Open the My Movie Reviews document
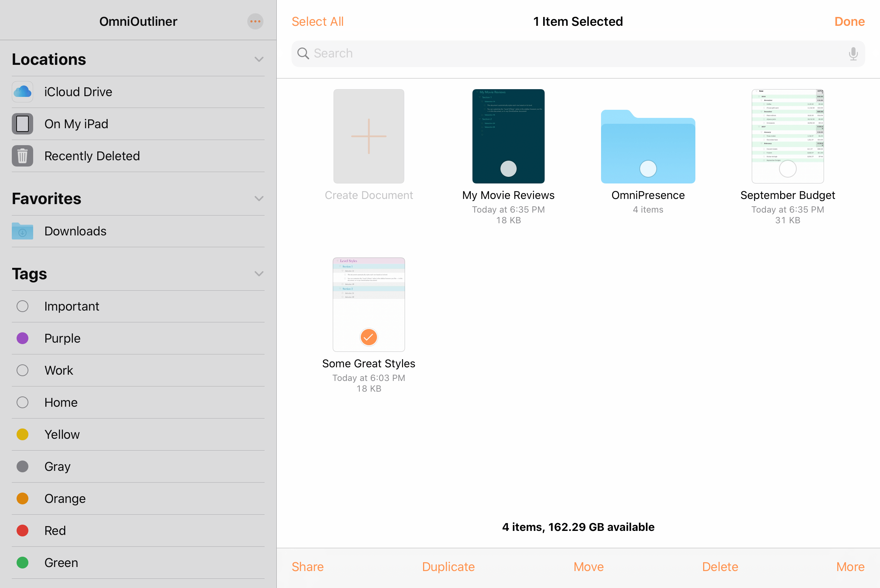The height and width of the screenshot is (588, 880). tap(508, 136)
